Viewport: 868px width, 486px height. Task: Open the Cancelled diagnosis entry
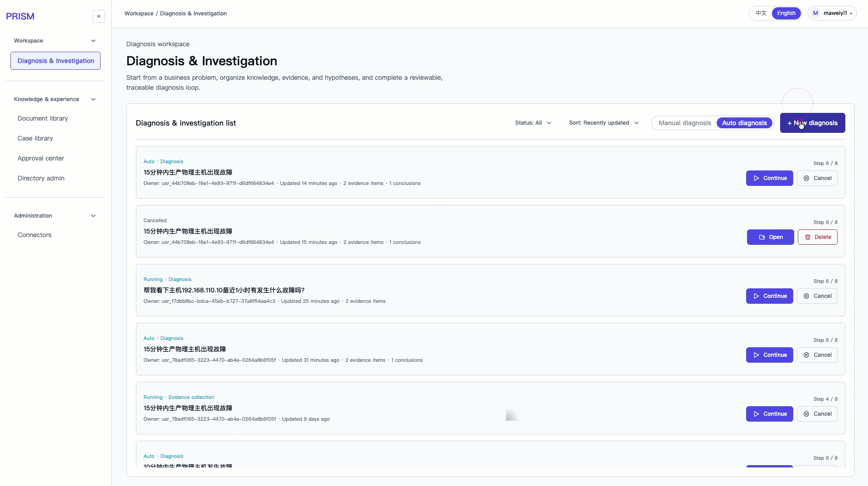[770, 237]
